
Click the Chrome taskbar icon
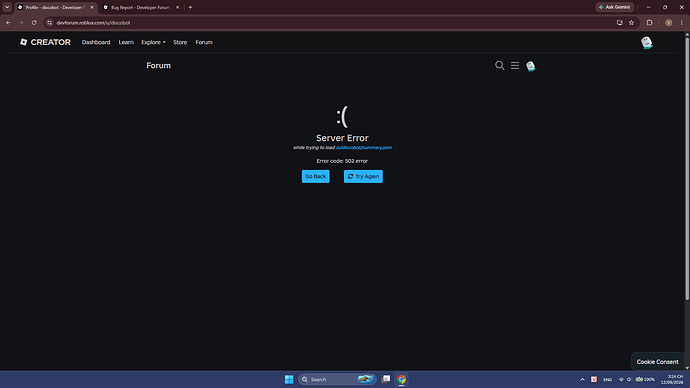tap(401, 379)
